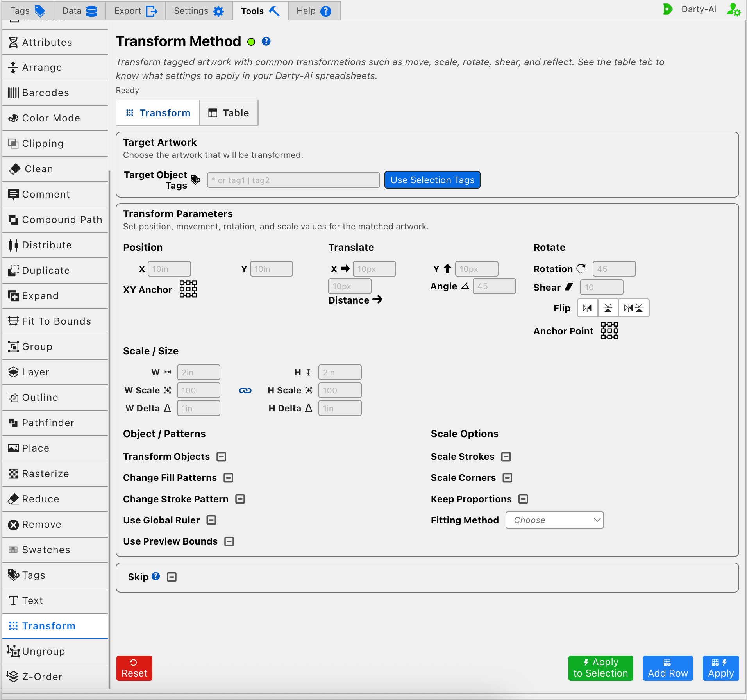Select the Text tool
This screenshot has width=747, height=700.
tap(55, 601)
